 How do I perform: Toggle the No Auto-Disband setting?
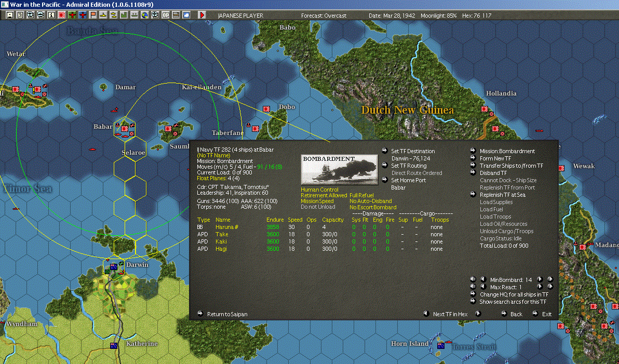click(370, 201)
